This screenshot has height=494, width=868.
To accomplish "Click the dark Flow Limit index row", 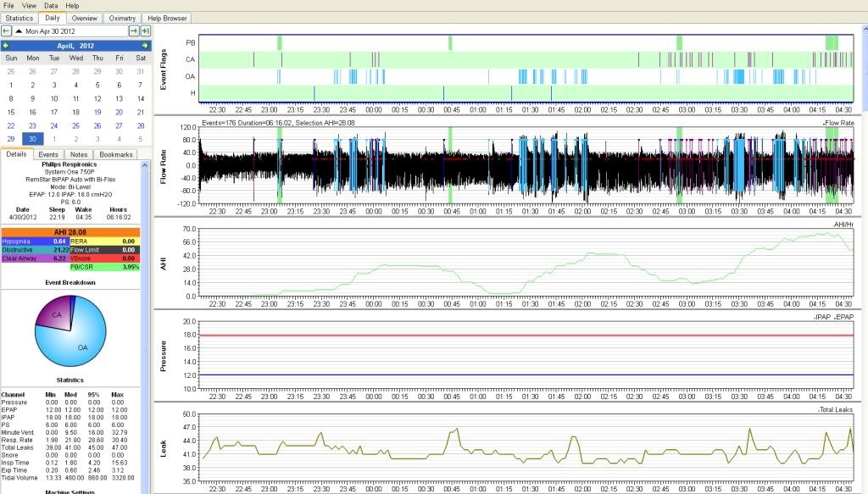I will (104, 250).
